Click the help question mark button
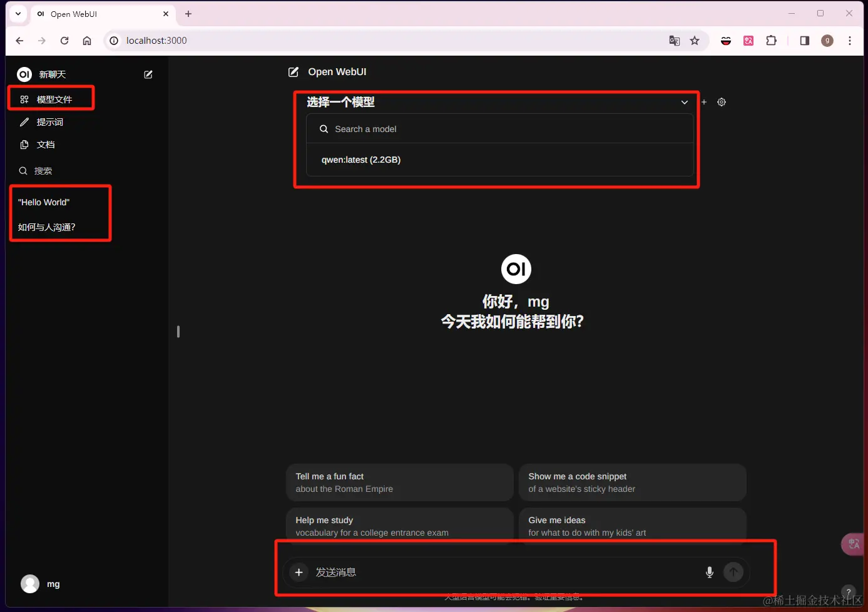This screenshot has width=868, height=612. 848,591
